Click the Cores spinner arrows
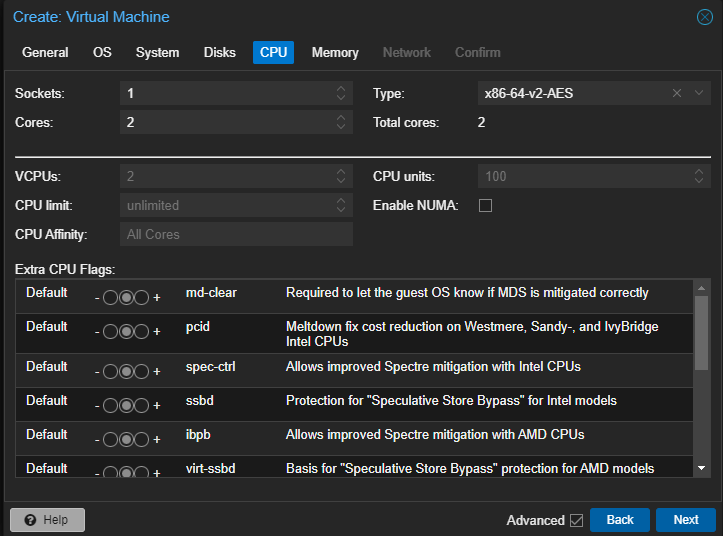This screenshot has width=723, height=536. click(x=341, y=122)
